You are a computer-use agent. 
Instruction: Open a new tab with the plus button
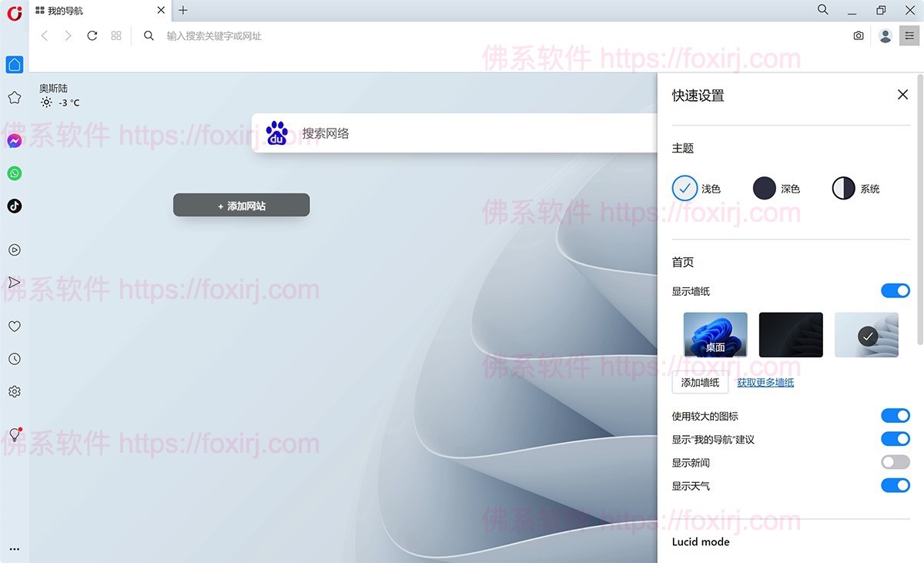pyautogui.click(x=182, y=10)
